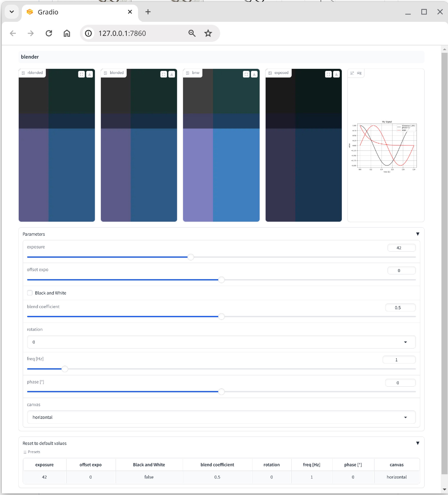The image size is (448, 495).
Task: Click the exposure slider handle
Action: pos(191,257)
